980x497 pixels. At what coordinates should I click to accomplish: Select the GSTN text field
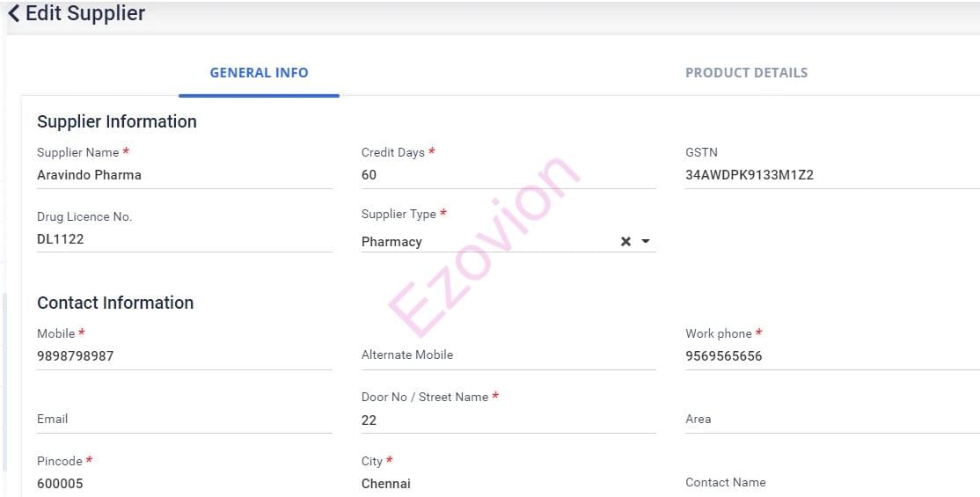831,175
